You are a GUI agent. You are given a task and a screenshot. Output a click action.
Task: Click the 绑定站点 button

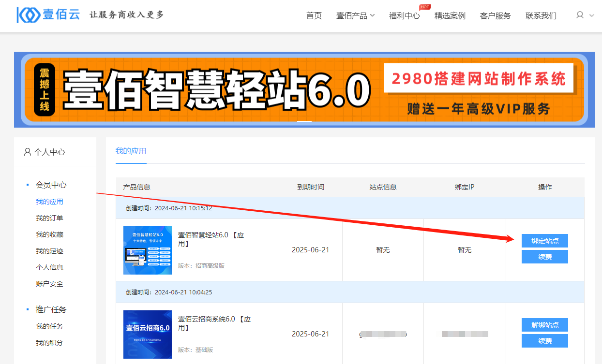[545, 241]
